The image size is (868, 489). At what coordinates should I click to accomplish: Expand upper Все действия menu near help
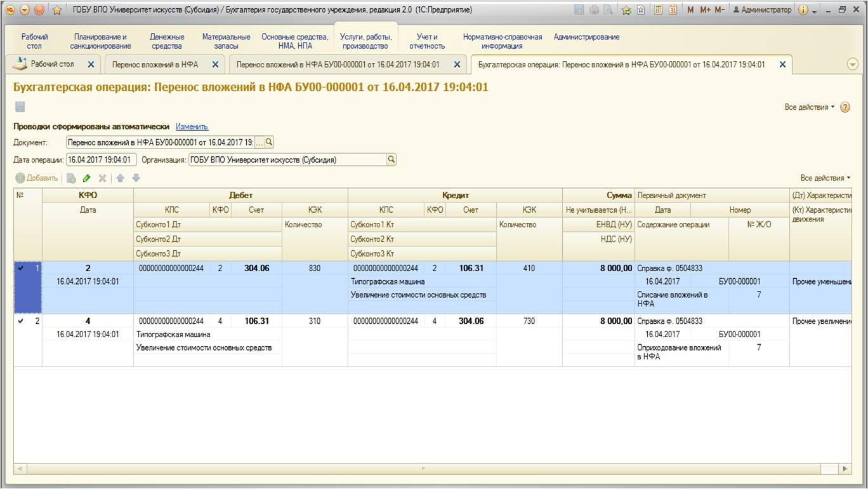tap(810, 107)
